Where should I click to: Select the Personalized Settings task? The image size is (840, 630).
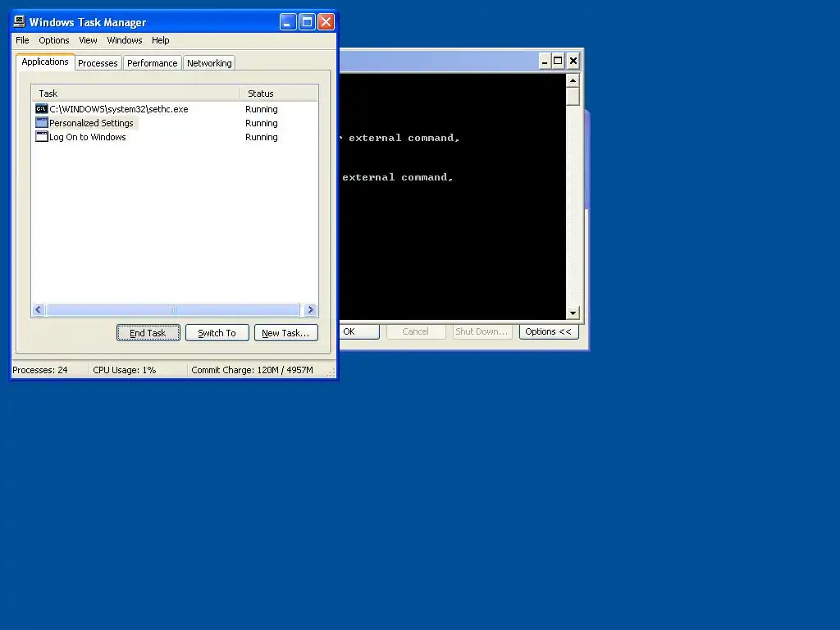coord(174,123)
